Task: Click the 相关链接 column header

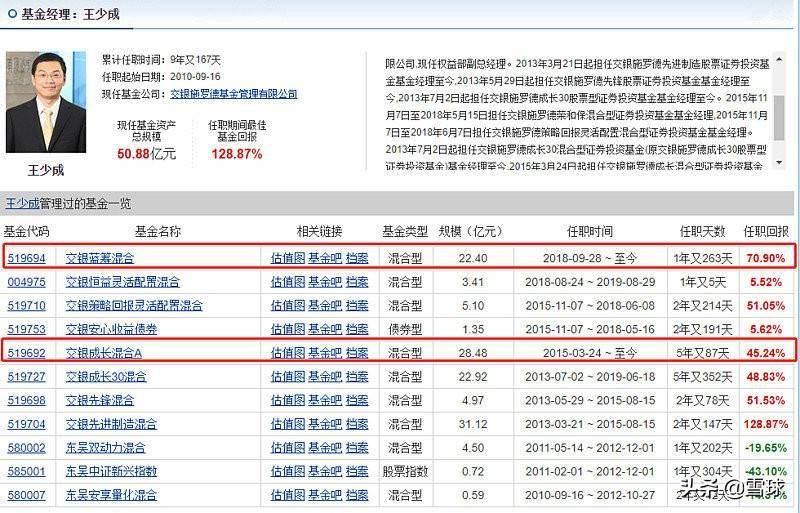Action: [x=319, y=232]
